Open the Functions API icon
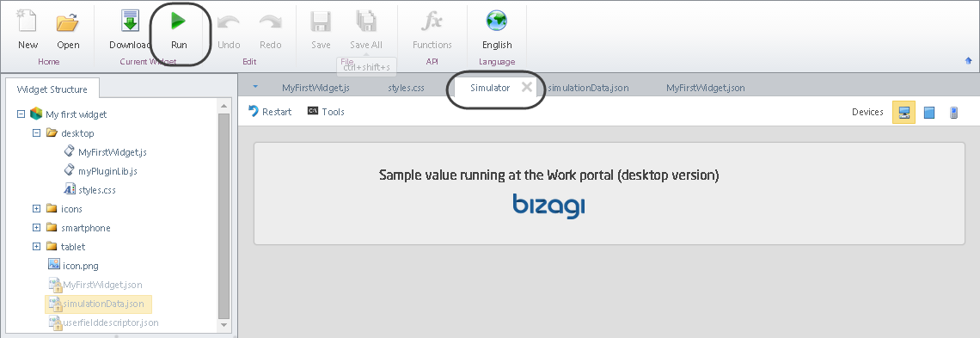980x338 pixels. (x=432, y=22)
